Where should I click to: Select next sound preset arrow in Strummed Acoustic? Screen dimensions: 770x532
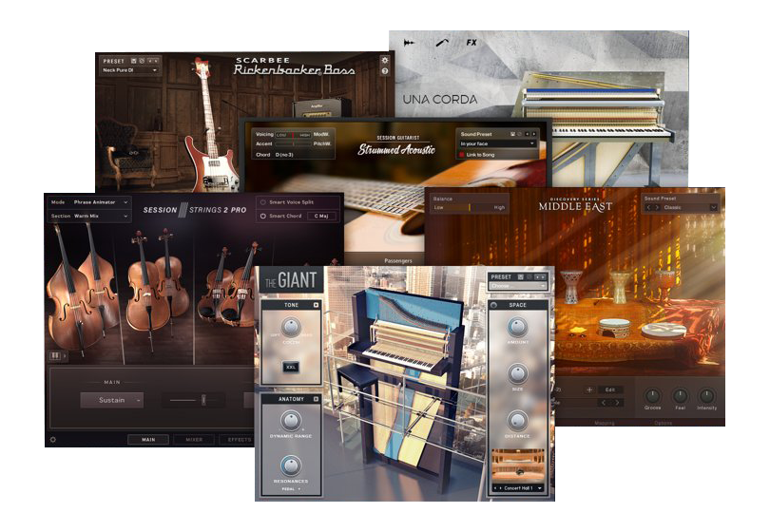(x=534, y=134)
